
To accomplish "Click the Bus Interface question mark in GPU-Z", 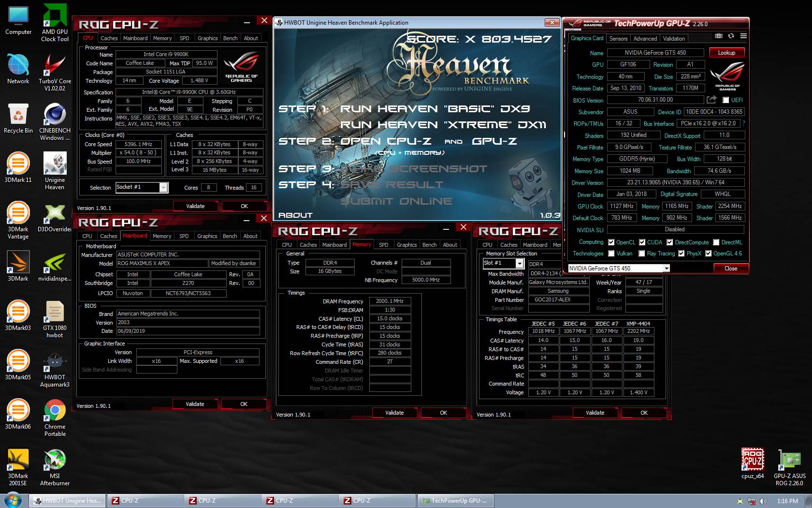I will coord(743,123).
